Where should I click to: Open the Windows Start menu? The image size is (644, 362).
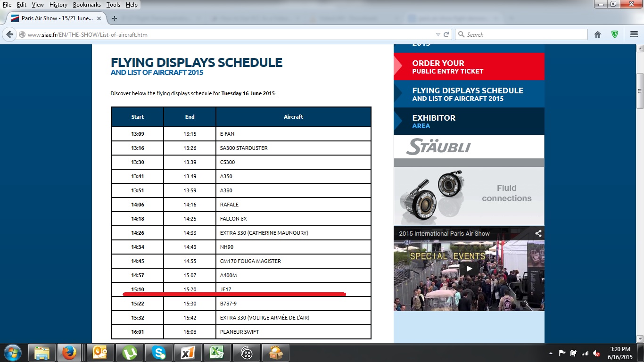[12, 353]
